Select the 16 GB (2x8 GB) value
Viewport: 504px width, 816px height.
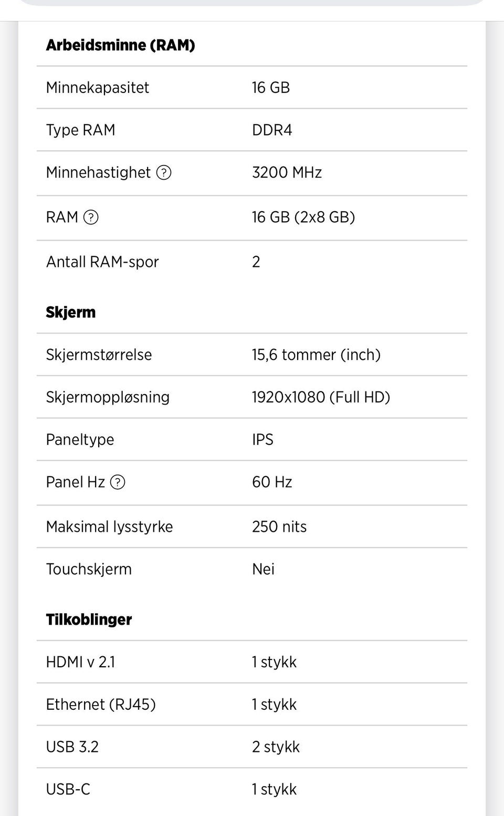click(x=303, y=217)
